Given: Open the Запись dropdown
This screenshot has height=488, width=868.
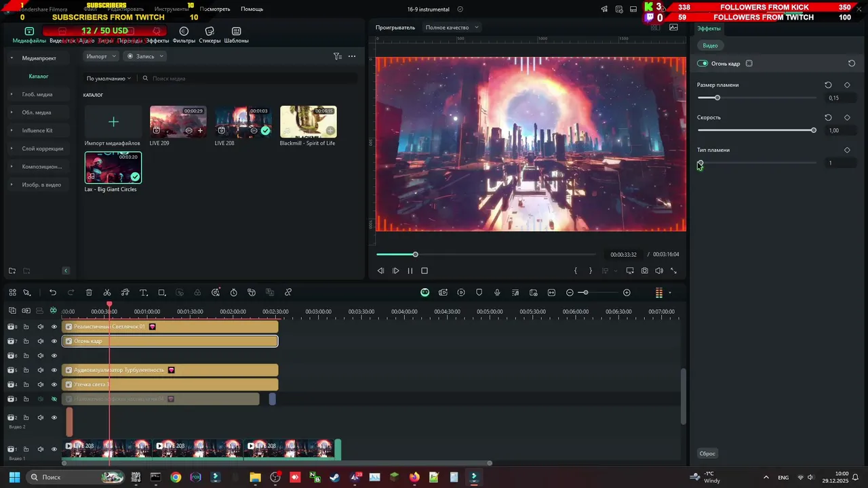Looking at the screenshot, I should [x=144, y=56].
